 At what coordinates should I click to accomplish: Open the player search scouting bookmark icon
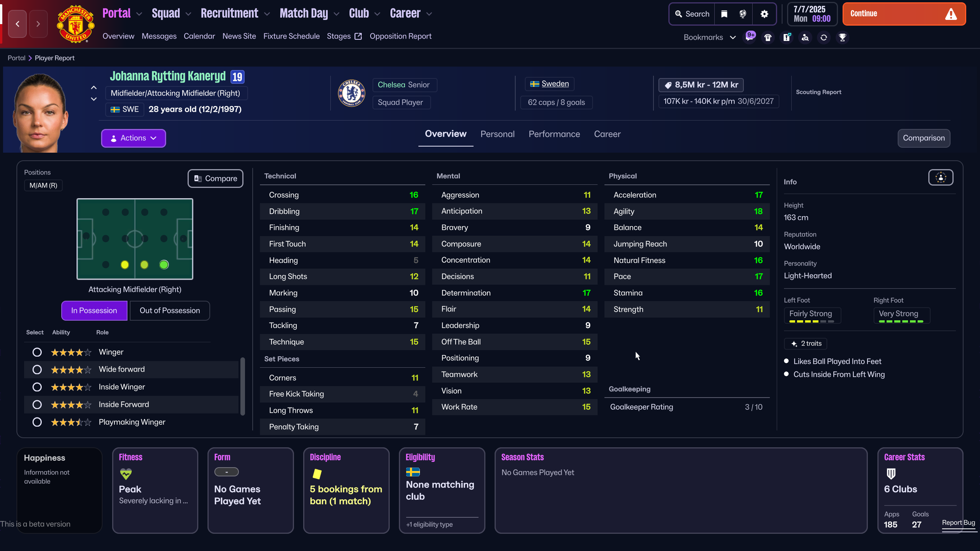tap(805, 37)
